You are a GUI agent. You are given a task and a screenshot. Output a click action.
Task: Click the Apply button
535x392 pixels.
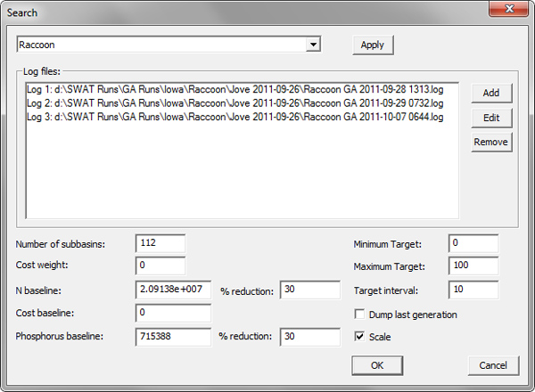373,45
